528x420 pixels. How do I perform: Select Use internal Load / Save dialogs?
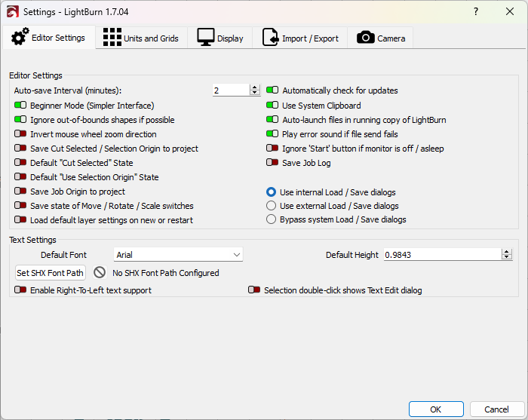click(x=271, y=192)
